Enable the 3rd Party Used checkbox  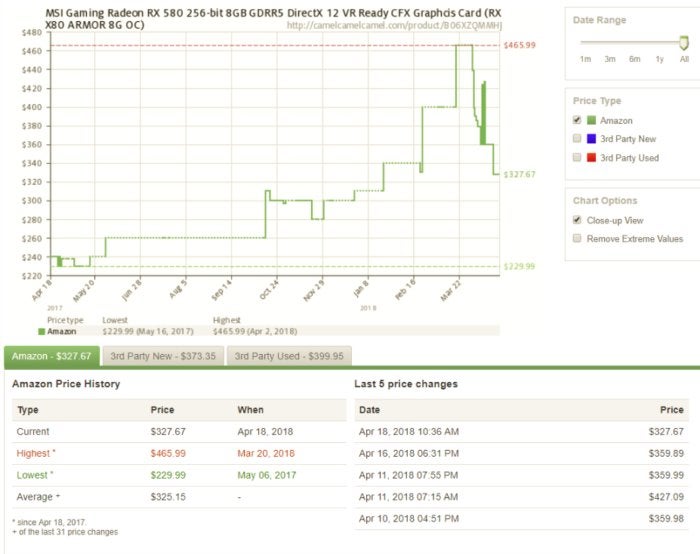(577, 157)
